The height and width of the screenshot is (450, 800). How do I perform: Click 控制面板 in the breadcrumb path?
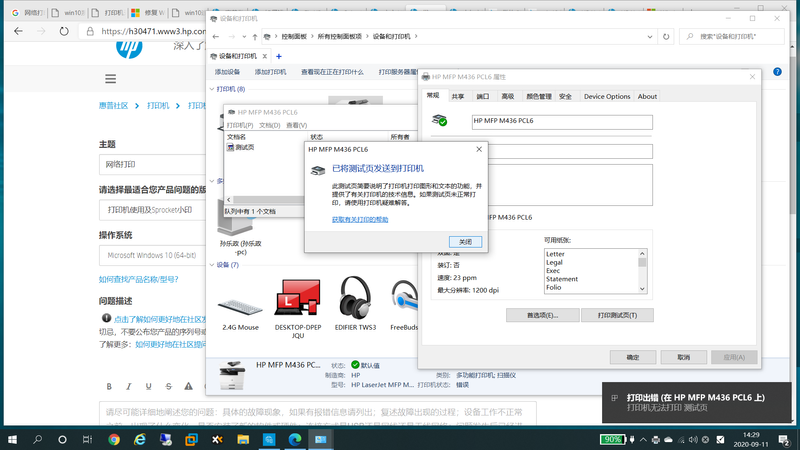pyautogui.click(x=294, y=37)
